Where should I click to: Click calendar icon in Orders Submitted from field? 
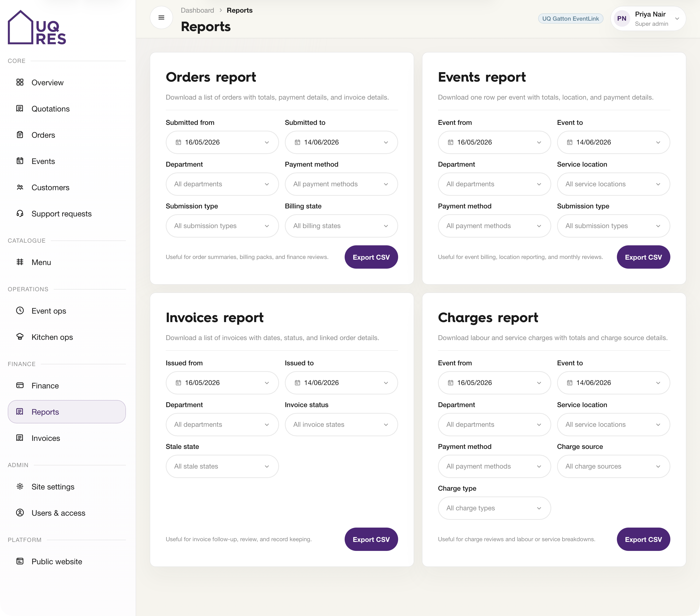tap(178, 142)
